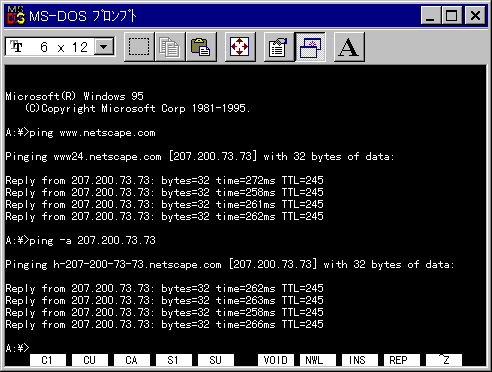
Task: Open the font size dropdown arrow
Action: point(104,47)
